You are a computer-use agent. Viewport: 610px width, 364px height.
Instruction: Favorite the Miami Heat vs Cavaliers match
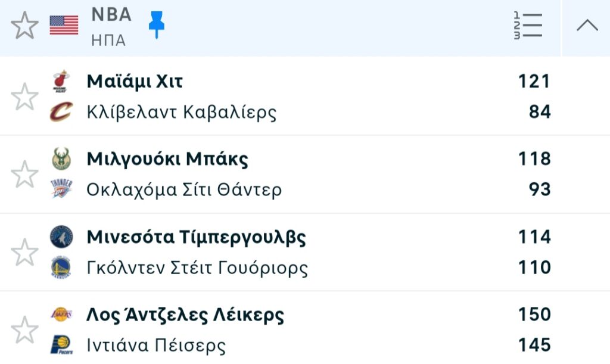pos(24,97)
